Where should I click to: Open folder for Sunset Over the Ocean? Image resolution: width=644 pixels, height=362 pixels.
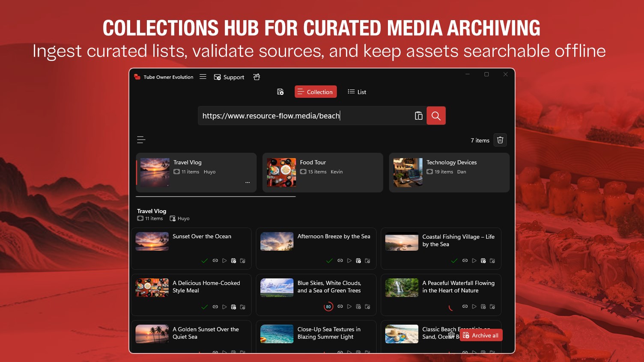(x=243, y=261)
